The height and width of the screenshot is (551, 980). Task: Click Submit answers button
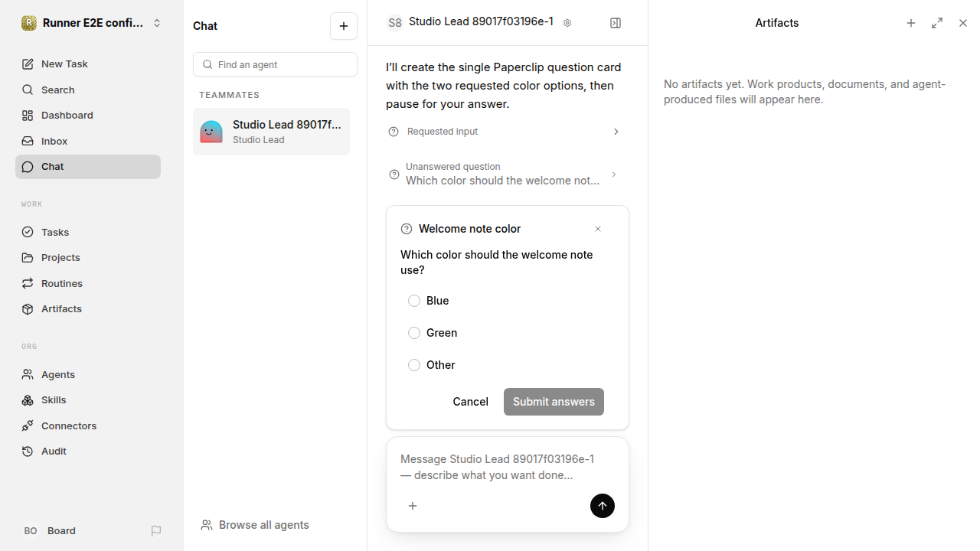pyautogui.click(x=554, y=402)
